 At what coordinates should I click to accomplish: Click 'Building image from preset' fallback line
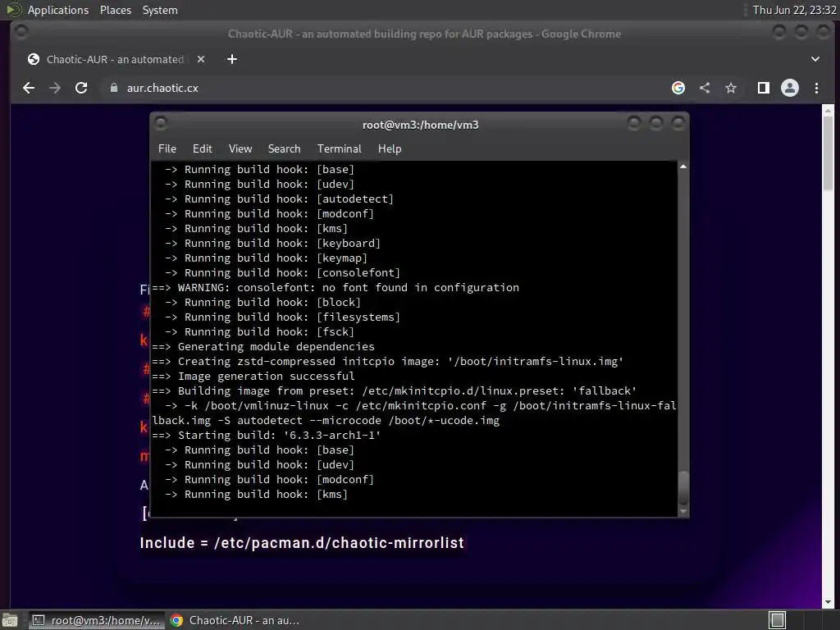[x=395, y=390]
